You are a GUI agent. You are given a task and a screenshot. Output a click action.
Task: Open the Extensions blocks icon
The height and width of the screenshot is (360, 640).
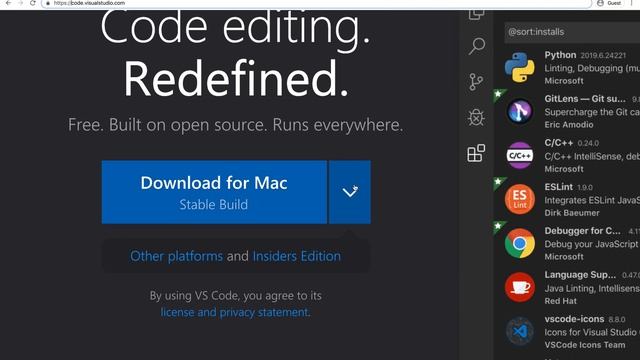coord(476,153)
